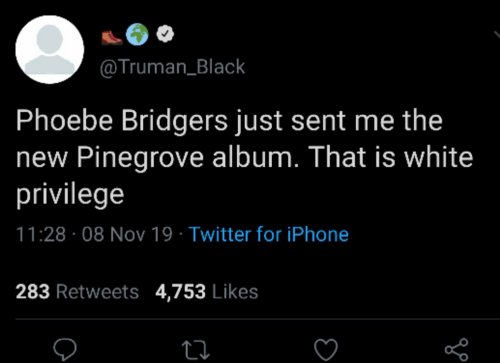Click the word Pinegrove in the tweet

click(x=140, y=157)
